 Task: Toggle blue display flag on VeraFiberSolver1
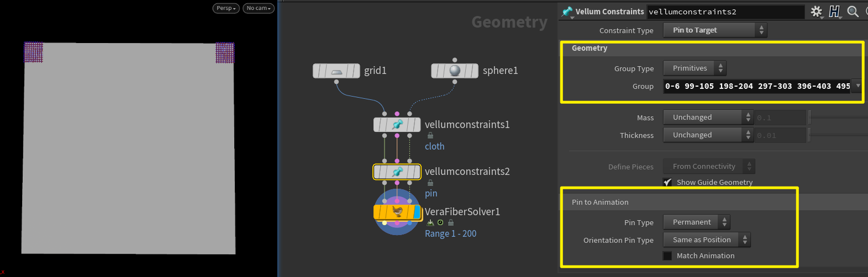(x=417, y=212)
